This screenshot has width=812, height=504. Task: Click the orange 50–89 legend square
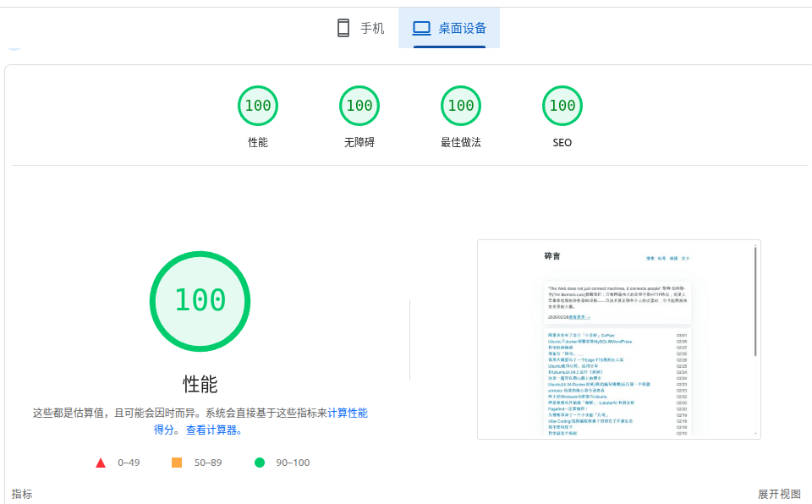(x=177, y=463)
